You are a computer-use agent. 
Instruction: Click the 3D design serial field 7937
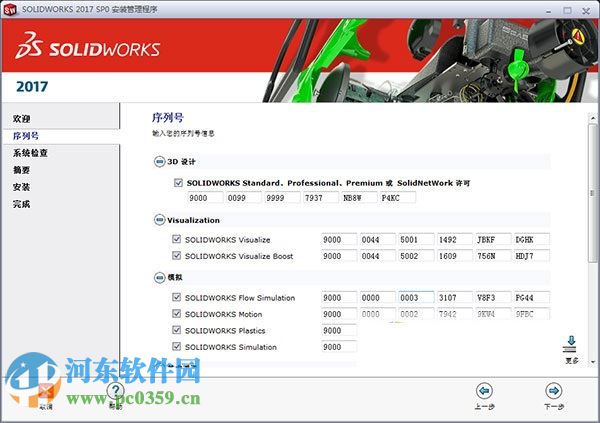pyautogui.click(x=321, y=198)
